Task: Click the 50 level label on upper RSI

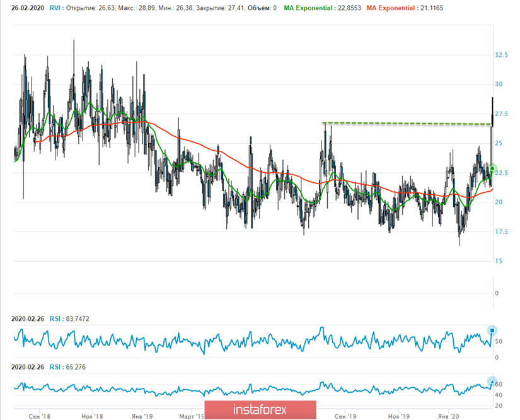Action: point(499,341)
